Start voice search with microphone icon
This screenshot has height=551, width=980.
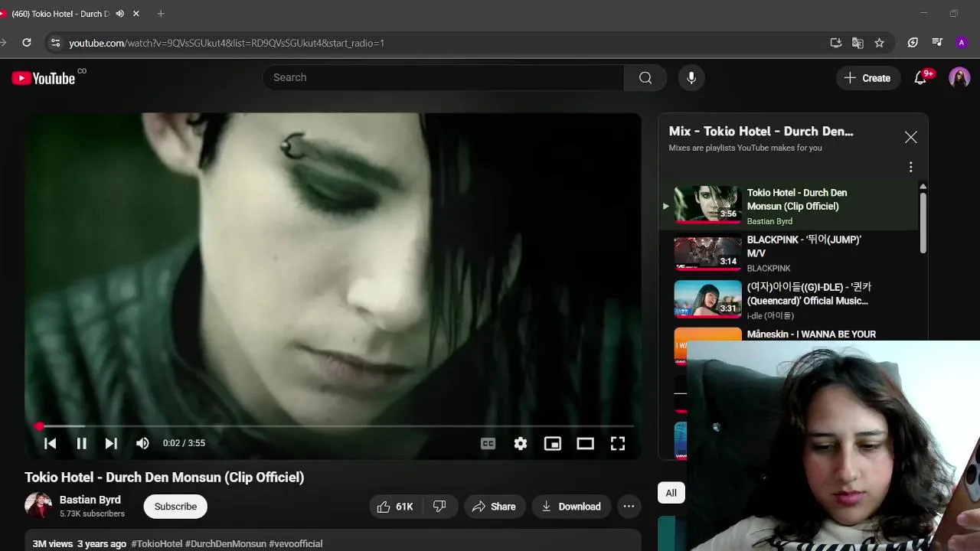pyautogui.click(x=691, y=77)
